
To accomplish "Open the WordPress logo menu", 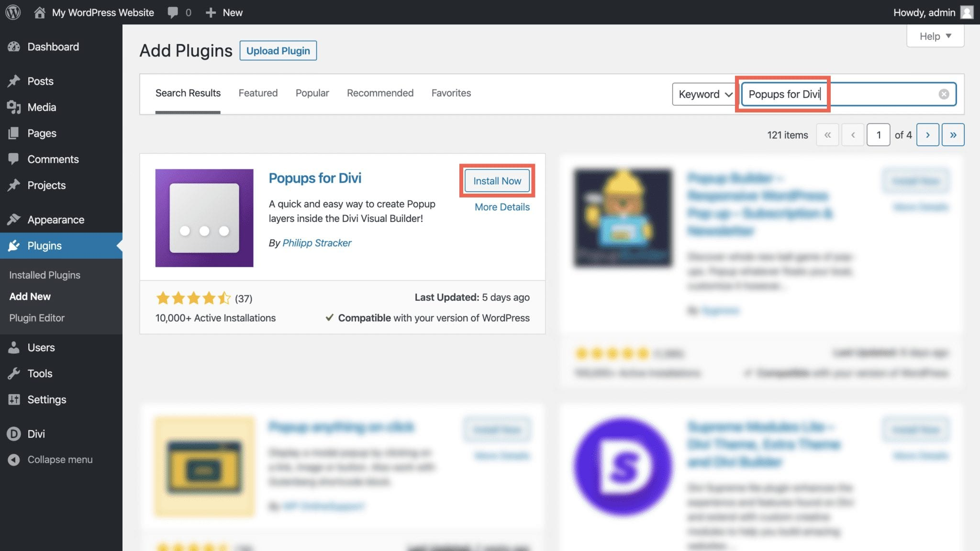I will pos(13,12).
